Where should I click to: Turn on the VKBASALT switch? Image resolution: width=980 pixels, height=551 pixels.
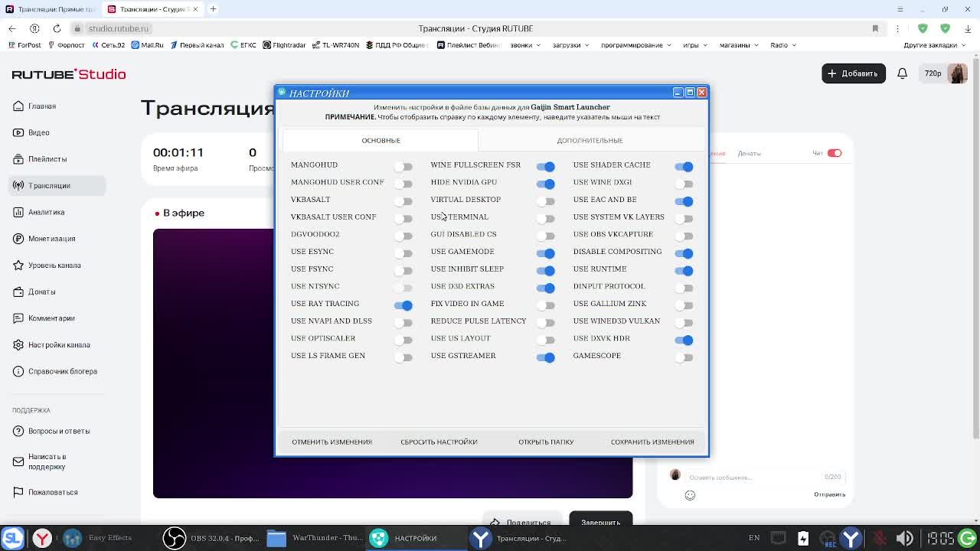403,201
